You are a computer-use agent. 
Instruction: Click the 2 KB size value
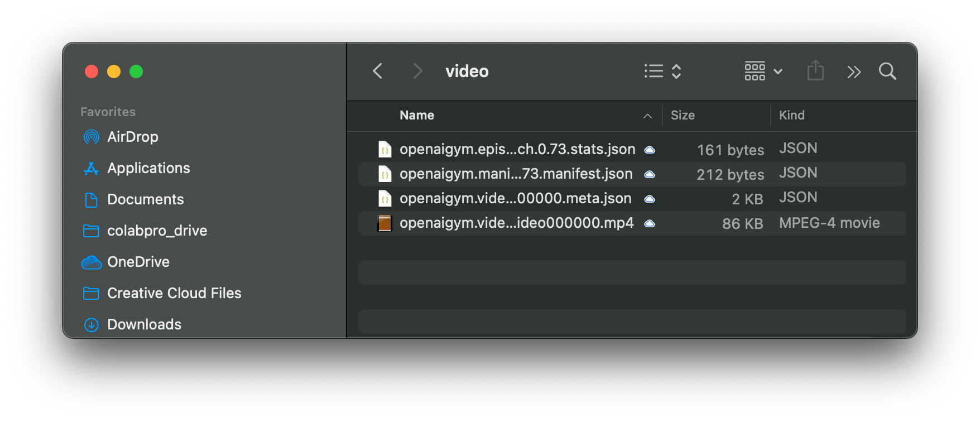[x=747, y=199]
